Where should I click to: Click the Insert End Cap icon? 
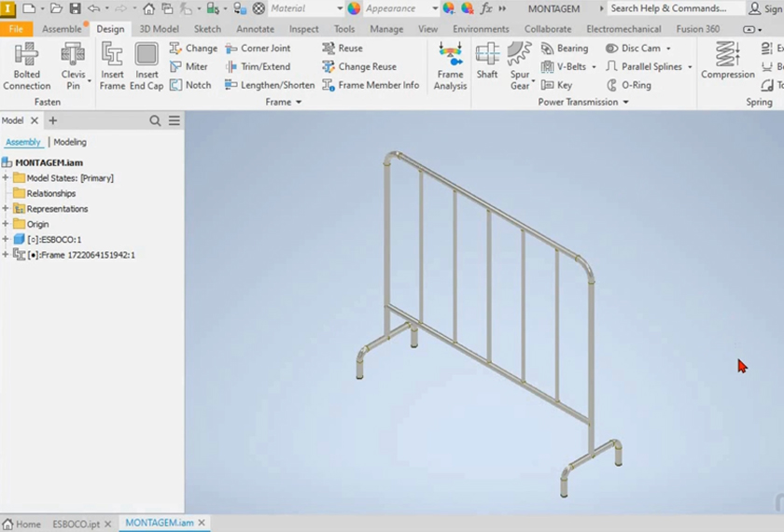pos(147,66)
